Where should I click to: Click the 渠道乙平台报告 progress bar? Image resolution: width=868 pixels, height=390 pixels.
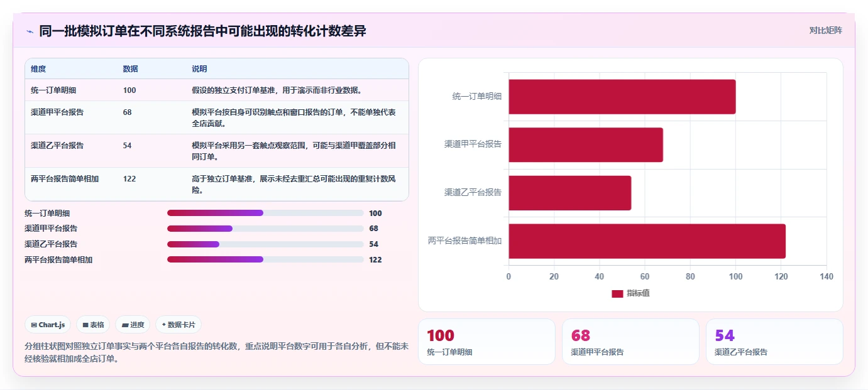click(x=265, y=244)
